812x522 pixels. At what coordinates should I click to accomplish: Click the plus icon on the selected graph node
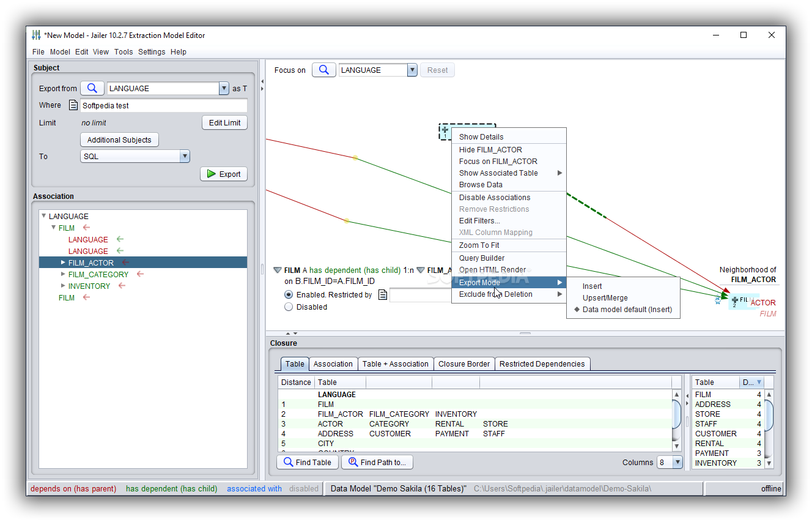[x=445, y=130]
